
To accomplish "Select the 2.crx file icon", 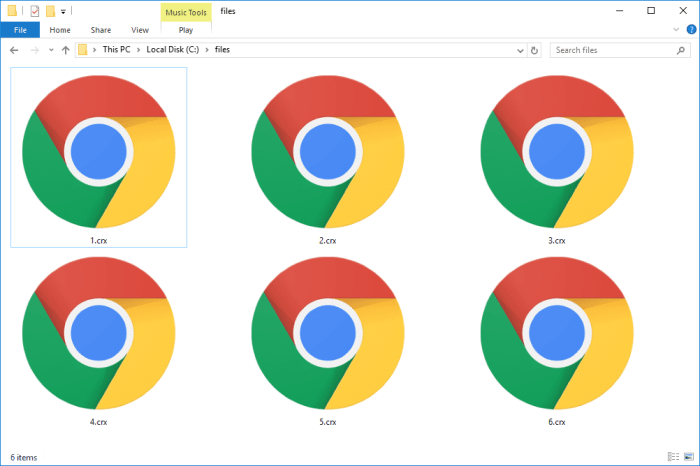I will pyautogui.click(x=328, y=152).
